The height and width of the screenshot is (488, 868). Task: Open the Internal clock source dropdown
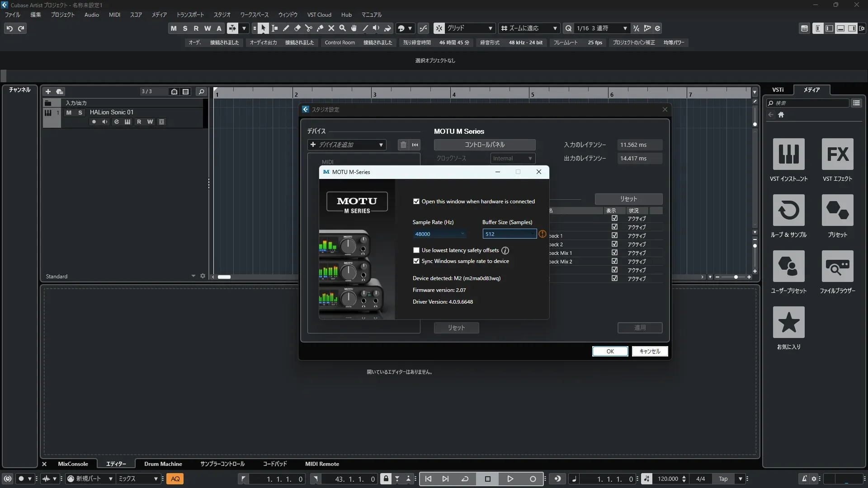(513, 159)
